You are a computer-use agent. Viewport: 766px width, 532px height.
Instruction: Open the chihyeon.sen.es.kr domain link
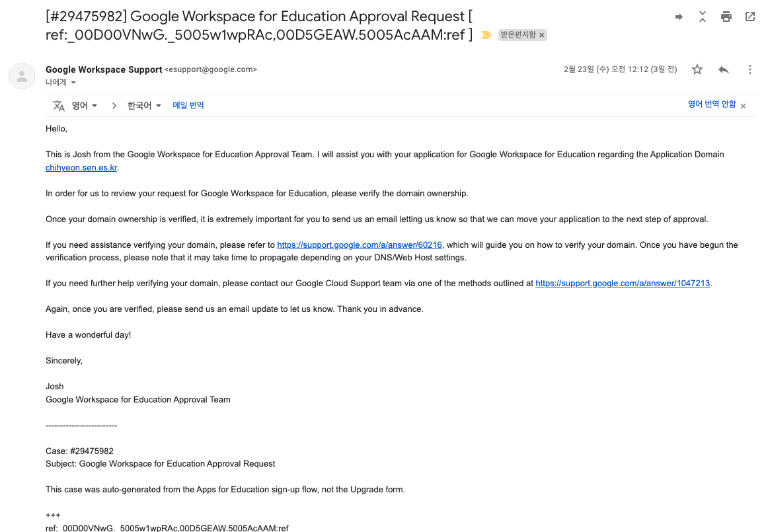[81, 168]
